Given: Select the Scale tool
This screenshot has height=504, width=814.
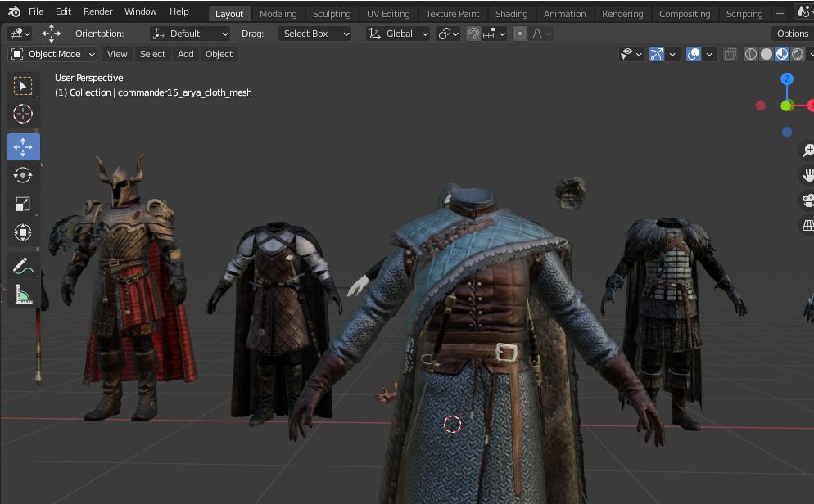Looking at the screenshot, I should [x=23, y=204].
